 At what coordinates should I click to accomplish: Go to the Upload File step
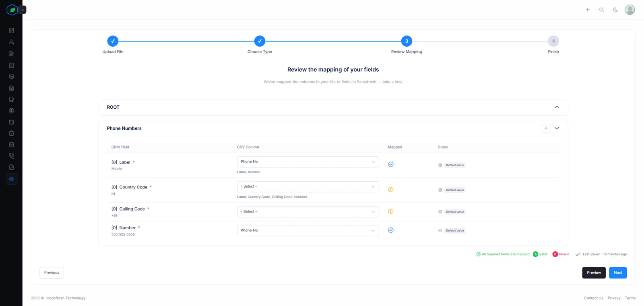[113, 41]
